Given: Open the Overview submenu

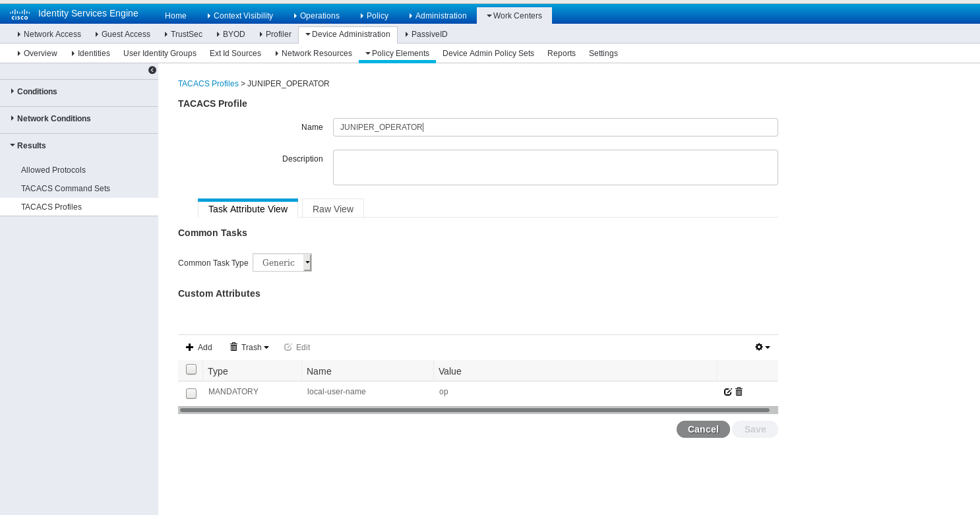Looking at the screenshot, I should [x=38, y=53].
